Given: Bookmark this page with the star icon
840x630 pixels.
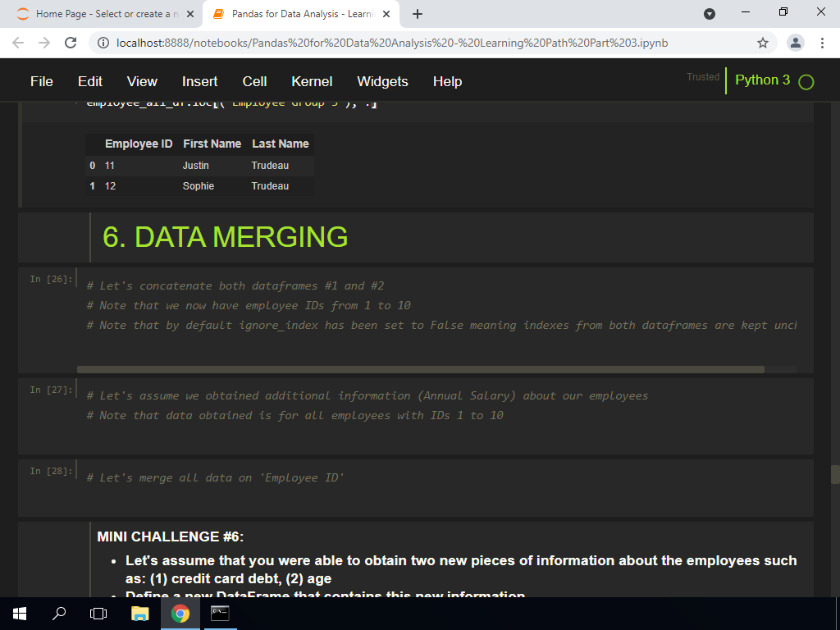Looking at the screenshot, I should point(763,43).
